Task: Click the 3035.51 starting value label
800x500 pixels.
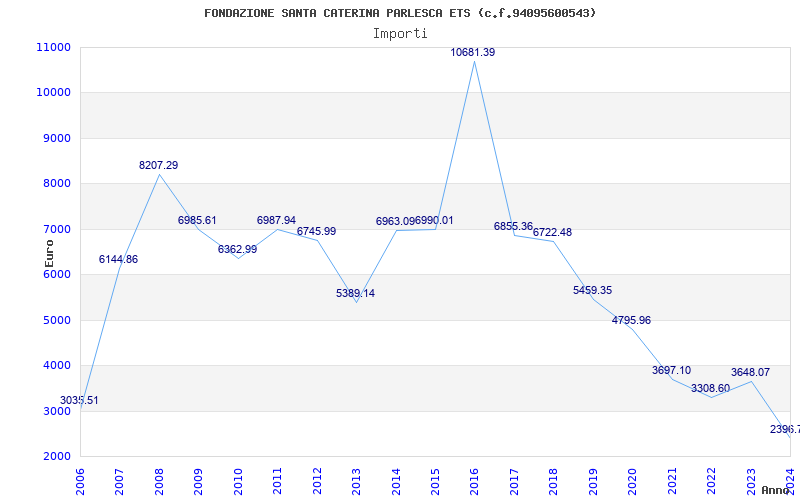Action: click(79, 401)
